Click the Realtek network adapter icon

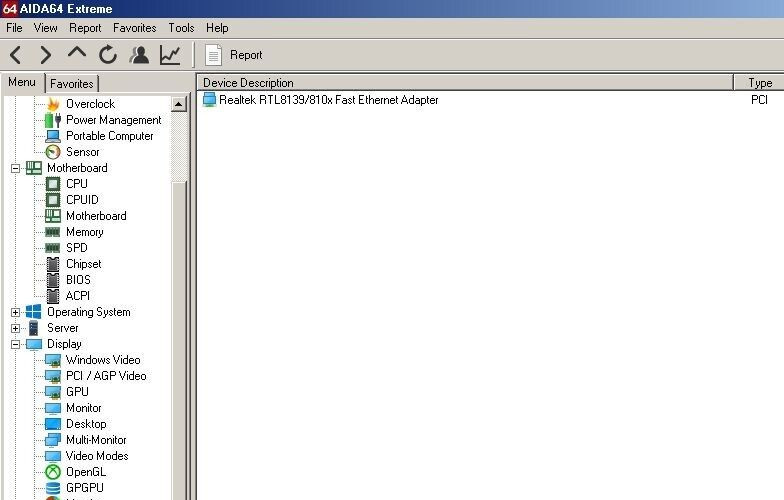[209, 100]
